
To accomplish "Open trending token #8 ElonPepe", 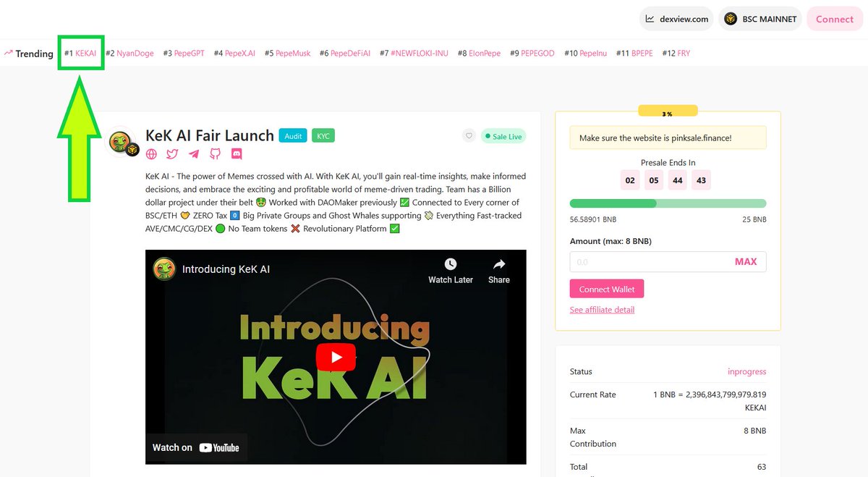I will point(480,53).
